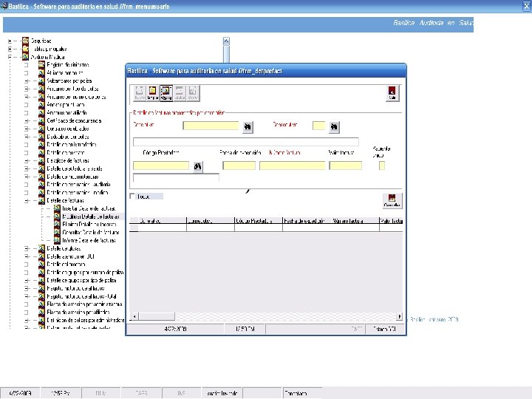
Task: Select the Seguridad folder icon
Action: click(25, 41)
